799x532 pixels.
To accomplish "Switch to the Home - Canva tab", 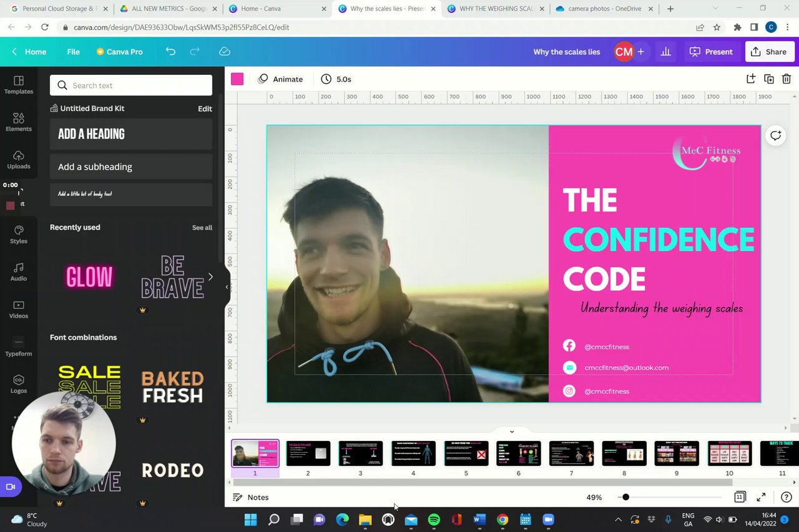I will pos(278,9).
